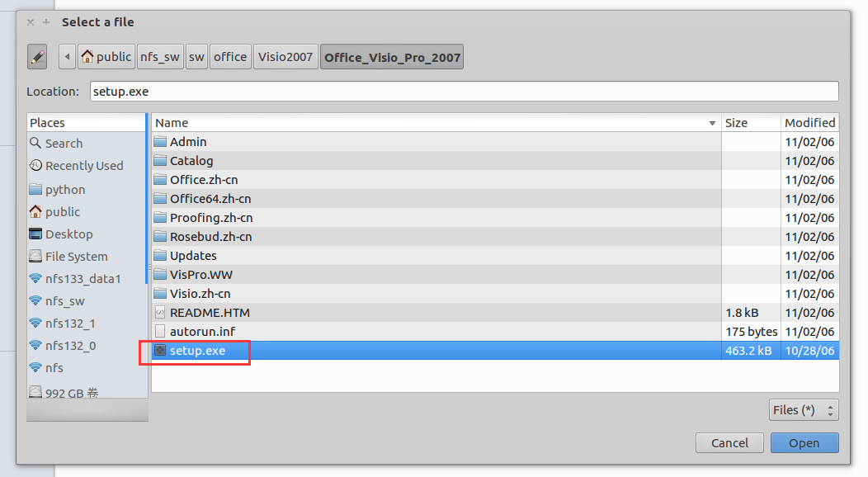Click the Cancel button
The image size is (868, 477).
(x=729, y=442)
